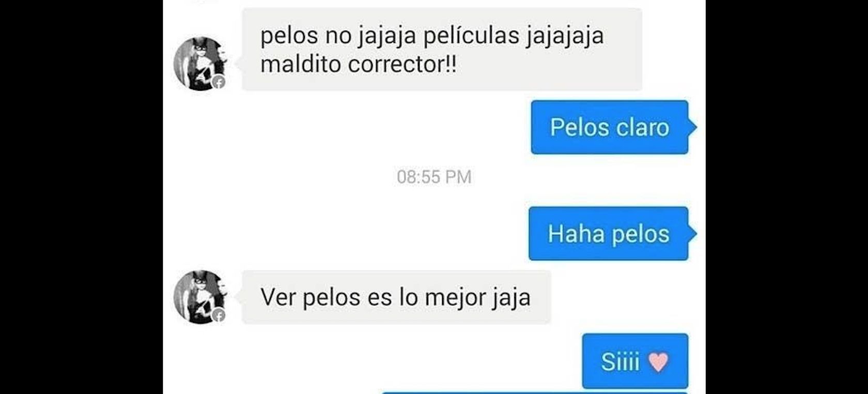
Task: Select the "Ver pelos es lo mejor jaja" bubble
Action: coord(396,297)
